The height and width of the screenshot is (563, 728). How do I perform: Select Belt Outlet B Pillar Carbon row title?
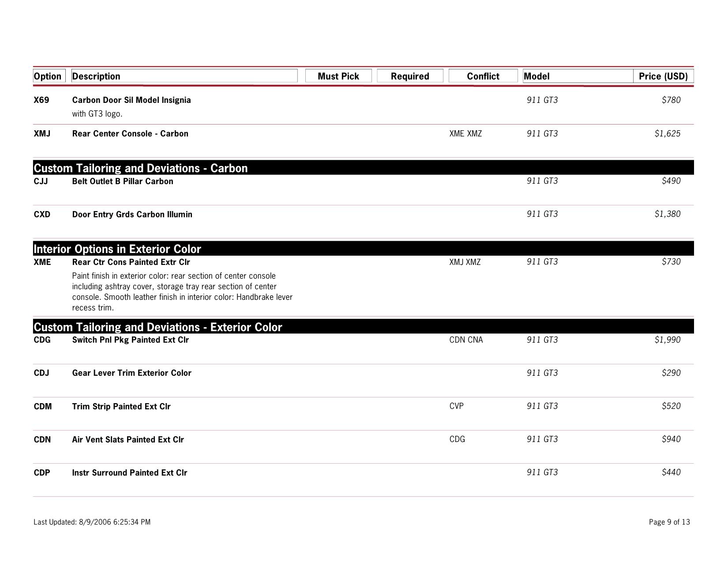123,181
